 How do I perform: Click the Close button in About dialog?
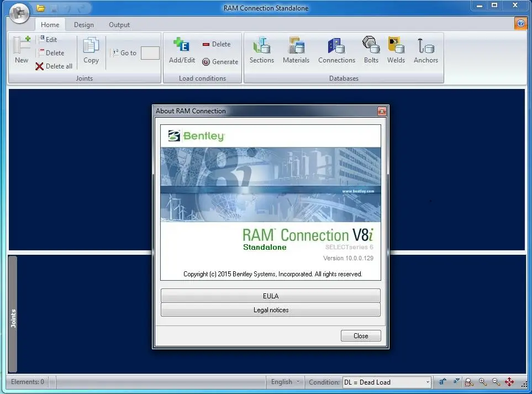pyautogui.click(x=361, y=335)
